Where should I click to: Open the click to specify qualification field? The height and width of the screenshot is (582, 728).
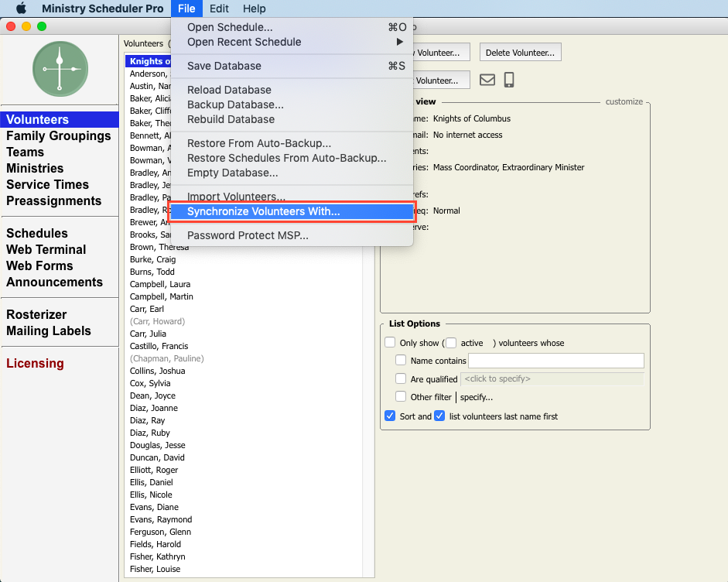pos(552,379)
